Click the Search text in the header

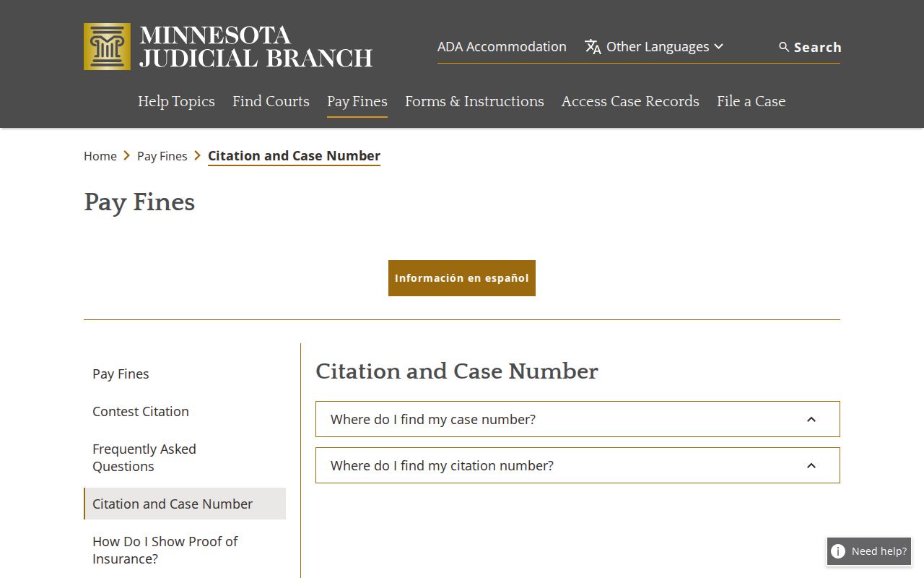point(818,47)
